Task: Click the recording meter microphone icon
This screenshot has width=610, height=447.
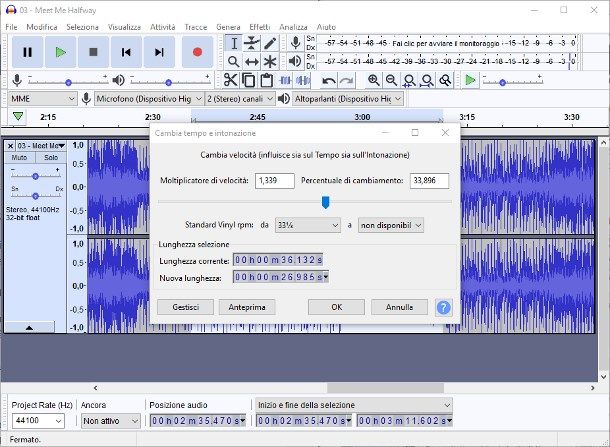Action: click(x=296, y=43)
